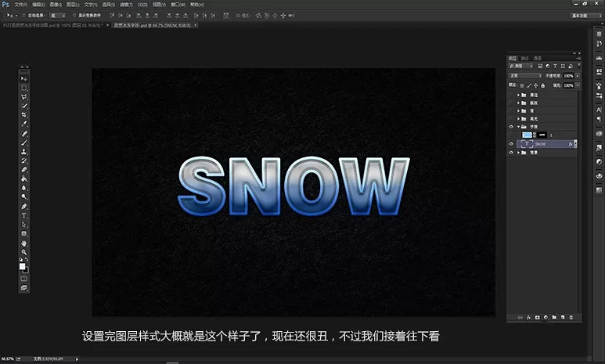Select the Hand tool

pos(24,243)
